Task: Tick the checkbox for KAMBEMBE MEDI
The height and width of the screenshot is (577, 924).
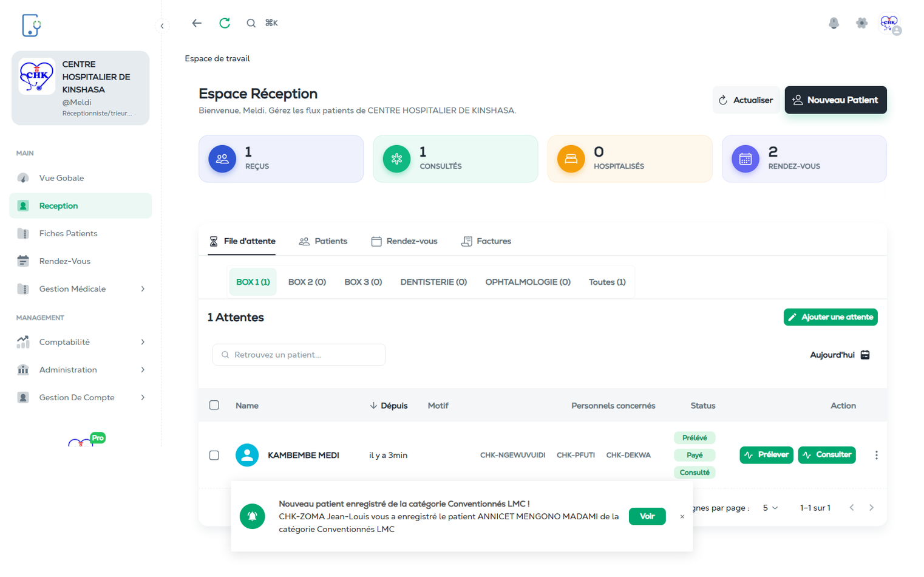Action: coord(214,455)
